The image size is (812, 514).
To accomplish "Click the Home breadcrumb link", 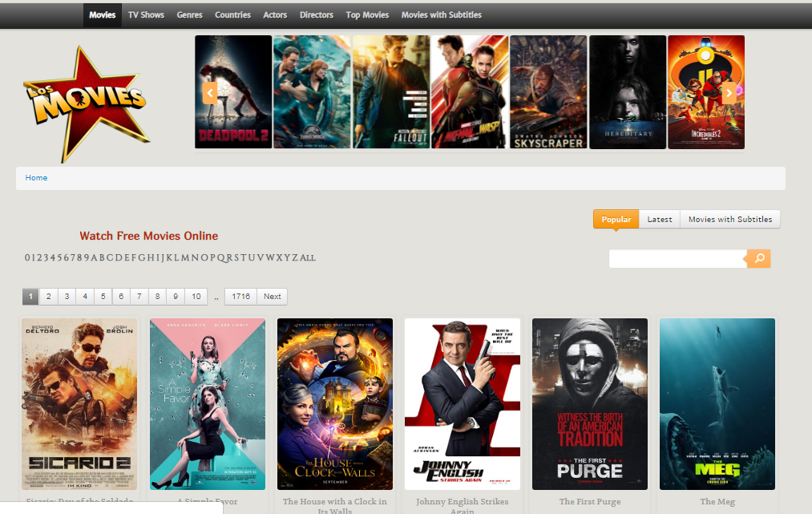I will (x=36, y=178).
